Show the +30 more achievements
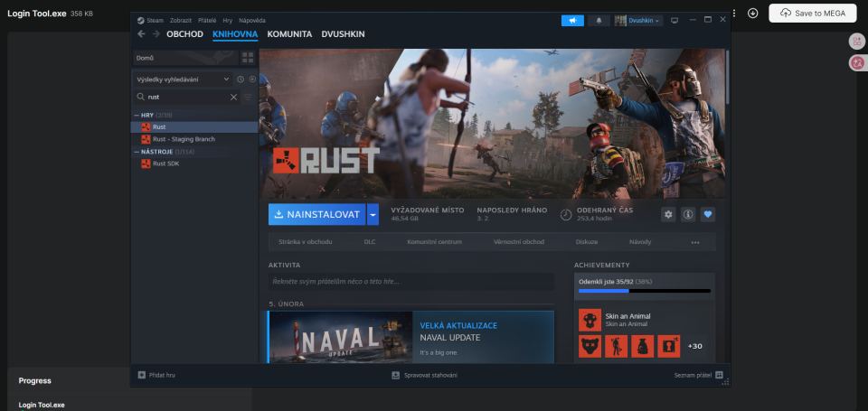Screen dimensions: 868x411 click(x=694, y=346)
